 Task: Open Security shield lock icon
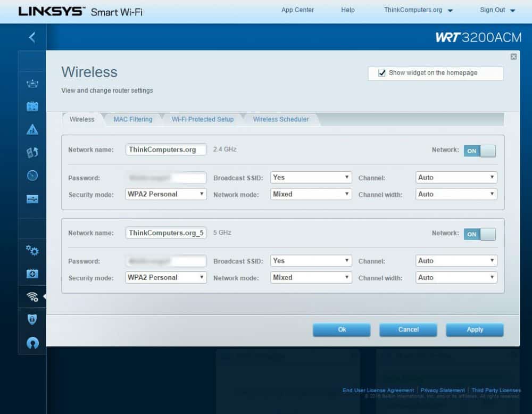(32, 319)
